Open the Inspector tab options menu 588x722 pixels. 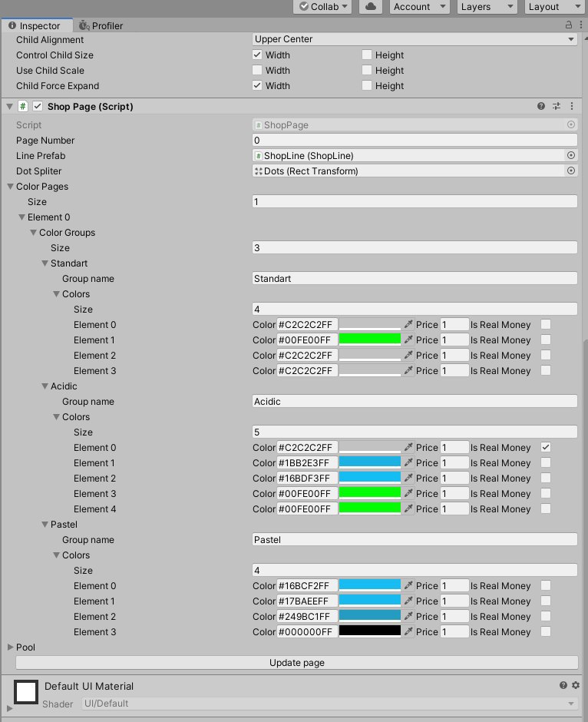point(581,25)
